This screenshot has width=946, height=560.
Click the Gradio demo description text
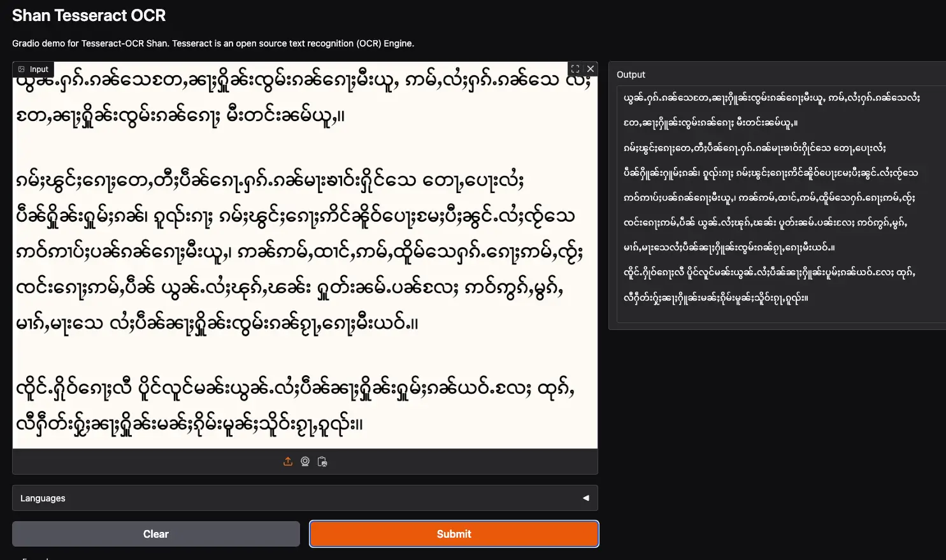[x=213, y=43]
